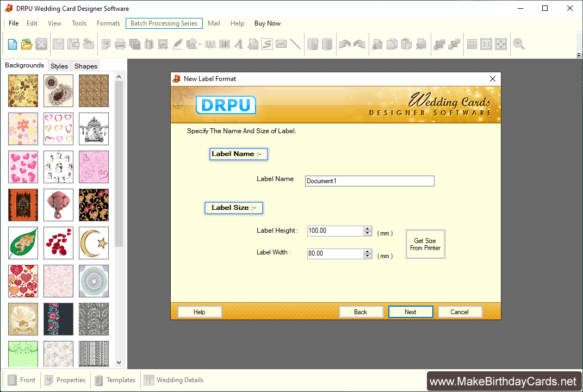Screen dimensions: 583x392
Task: Open the shapes tool dropdown arrow
Action: pos(200,45)
